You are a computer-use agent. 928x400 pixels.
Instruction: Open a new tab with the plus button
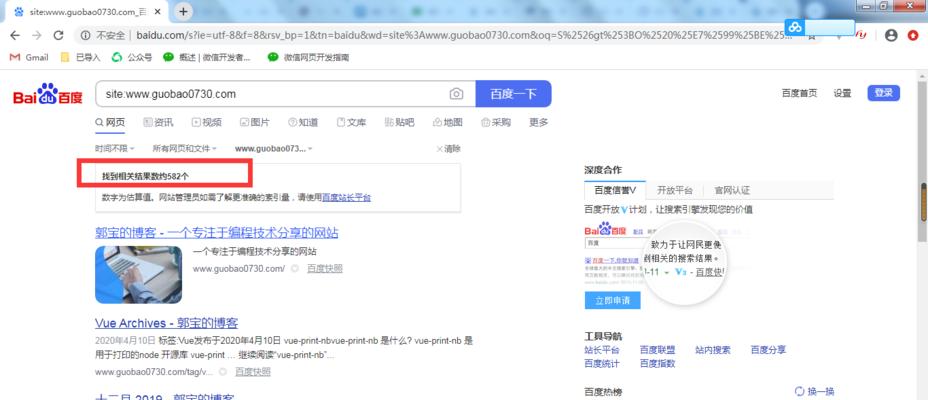click(183, 11)
